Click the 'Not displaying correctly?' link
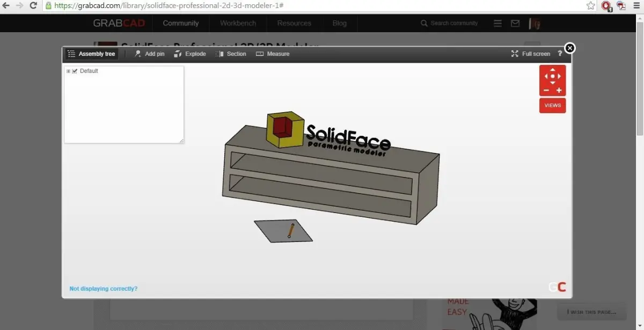The image size is (644, 330). coord(104,289)
